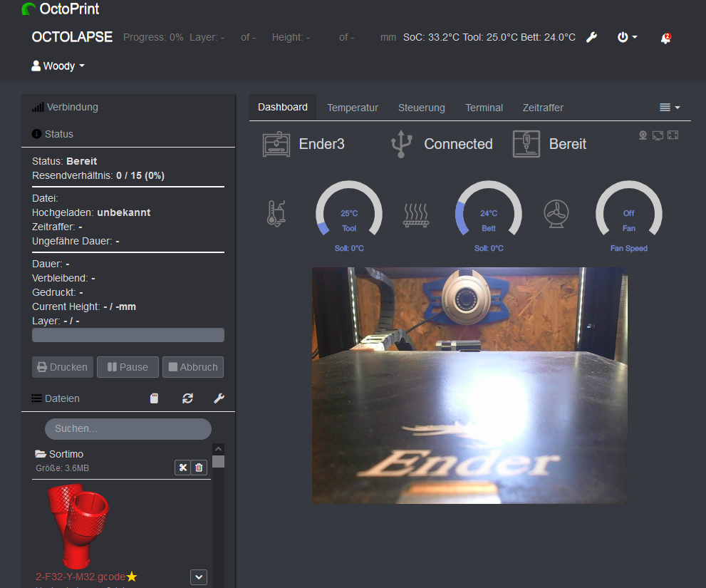Click the Ender3 printer profile icon

(276, 144)
